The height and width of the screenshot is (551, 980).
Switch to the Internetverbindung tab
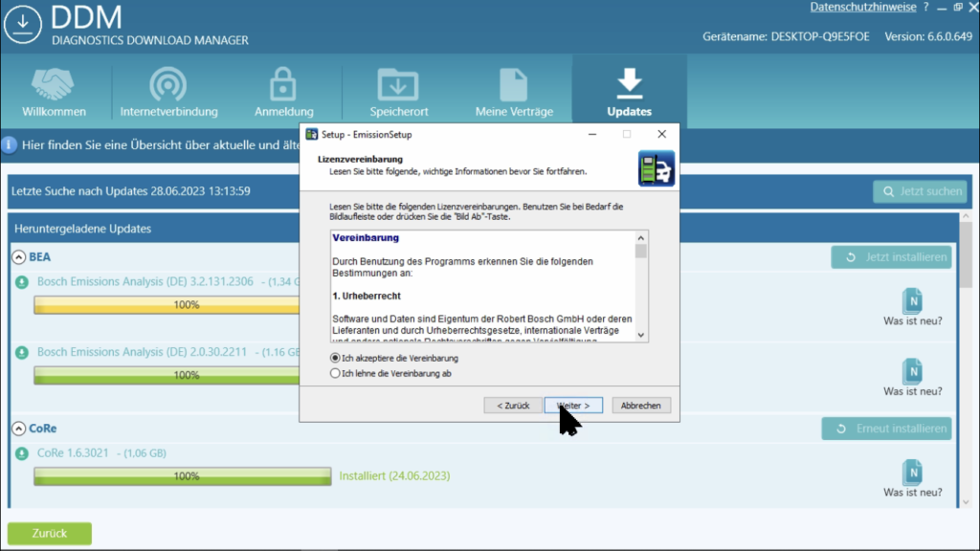(x=168, y=93)
